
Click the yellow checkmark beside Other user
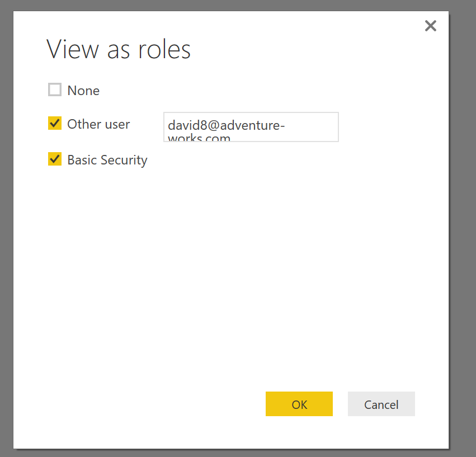point(54,124)
